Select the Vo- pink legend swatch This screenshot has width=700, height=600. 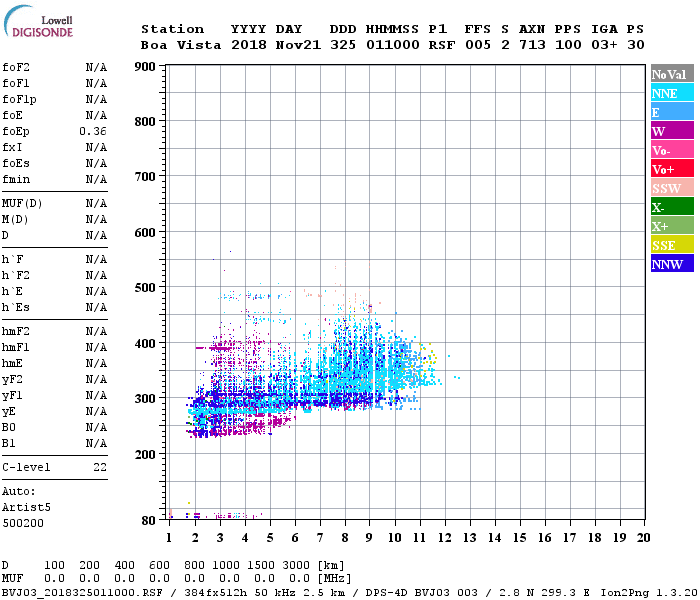tap(672, 150)
